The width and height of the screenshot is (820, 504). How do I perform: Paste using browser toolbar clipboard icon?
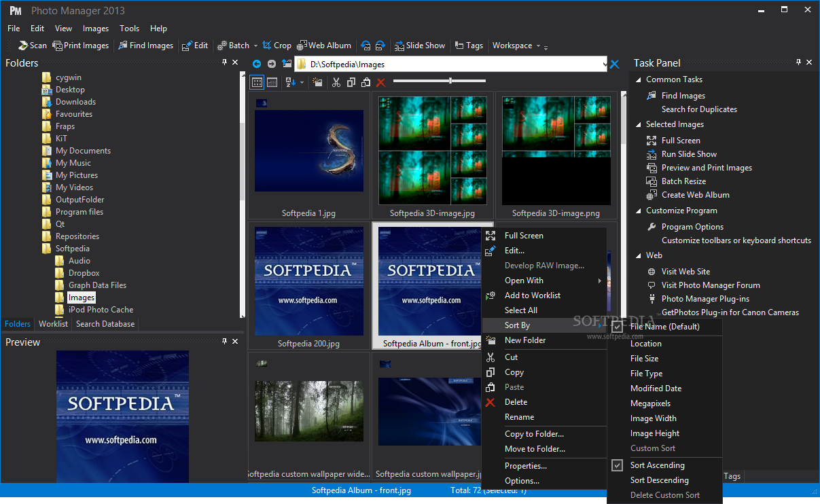366,82
